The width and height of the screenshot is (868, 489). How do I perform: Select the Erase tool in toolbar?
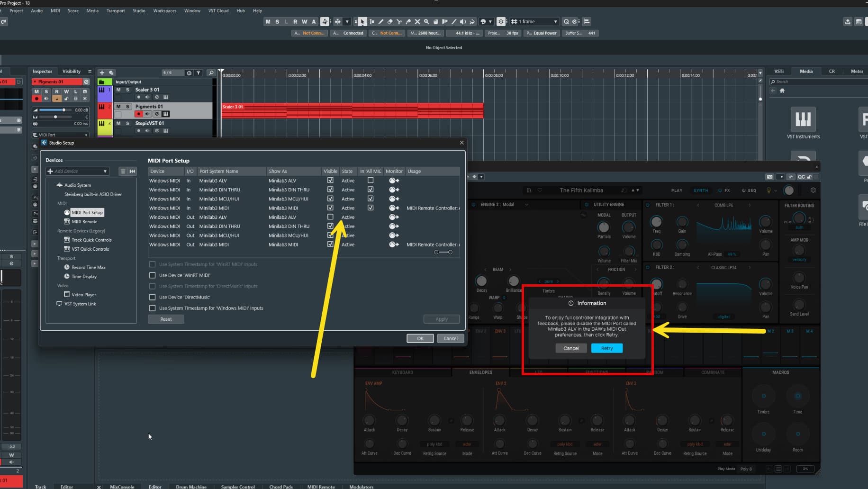(390, 21)
